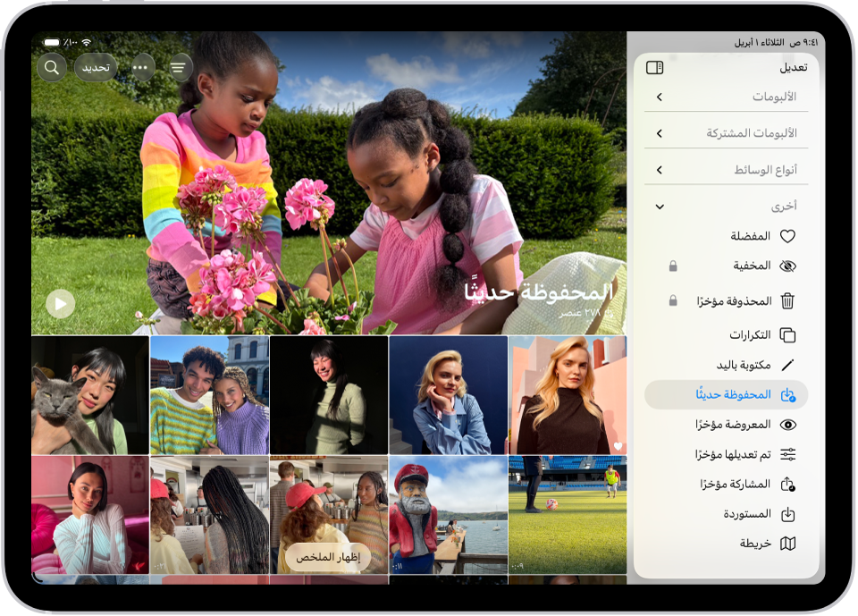Play the memory video with play button
The width and height of the screenshot is (858, 616).
tap(60, 304)
